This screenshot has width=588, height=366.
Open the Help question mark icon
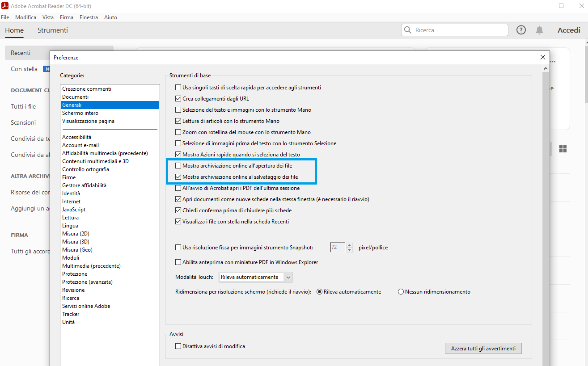click(521, 30)
